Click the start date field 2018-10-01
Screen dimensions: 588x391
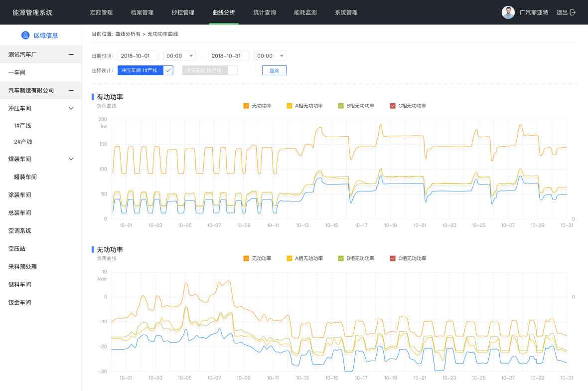click(138, 56)
